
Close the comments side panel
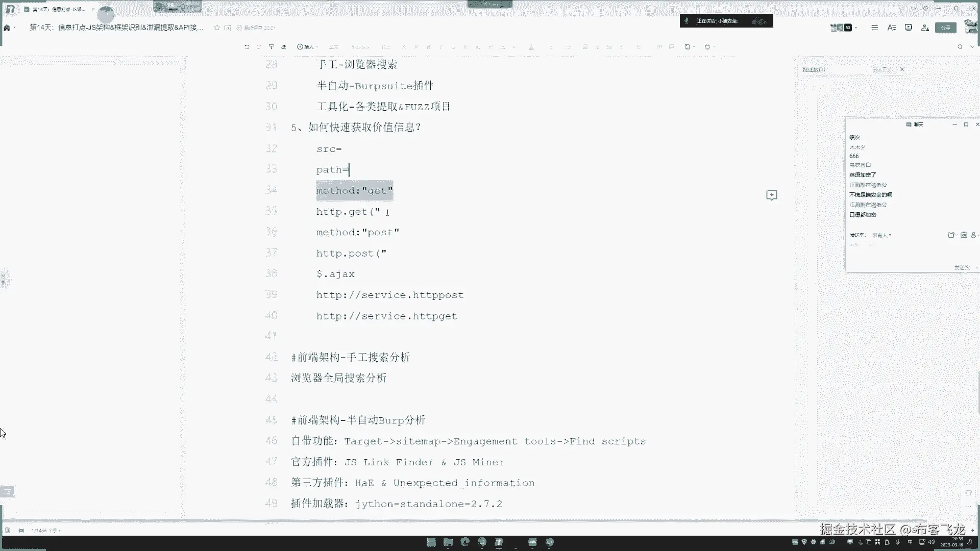click(902, 69)
